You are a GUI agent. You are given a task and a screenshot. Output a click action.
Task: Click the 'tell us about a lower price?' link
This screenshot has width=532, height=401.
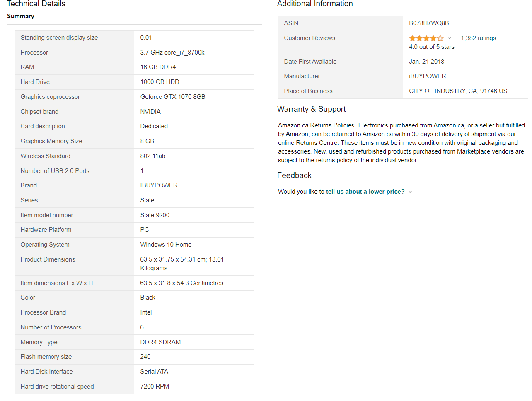point(365,192)
